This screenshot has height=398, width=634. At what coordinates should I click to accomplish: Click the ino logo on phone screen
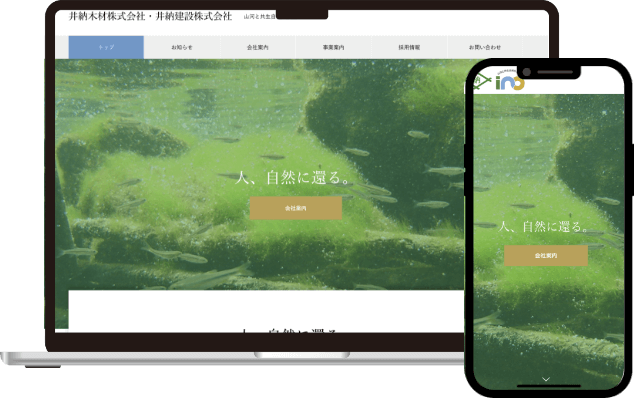(510, 81)
